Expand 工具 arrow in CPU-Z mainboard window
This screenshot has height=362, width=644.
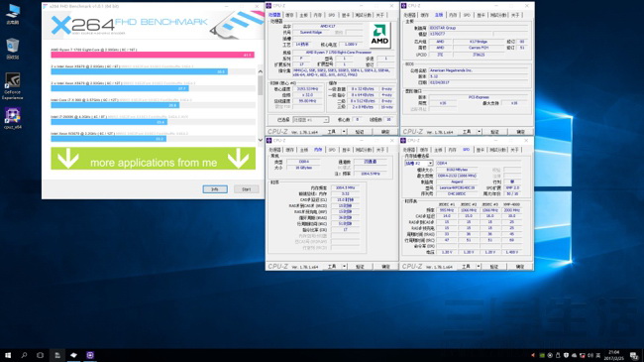click(479, 132)
